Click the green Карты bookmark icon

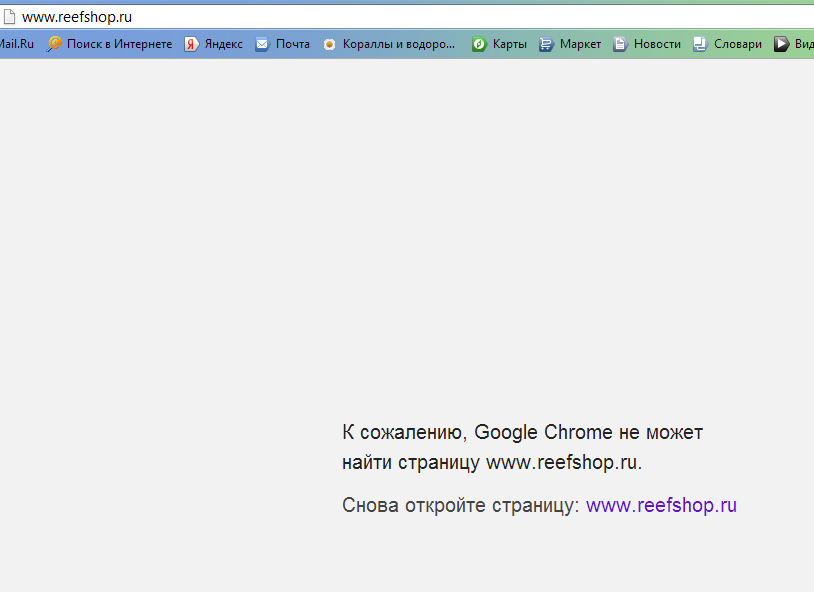pyautogui.click(x=479, y=44)
